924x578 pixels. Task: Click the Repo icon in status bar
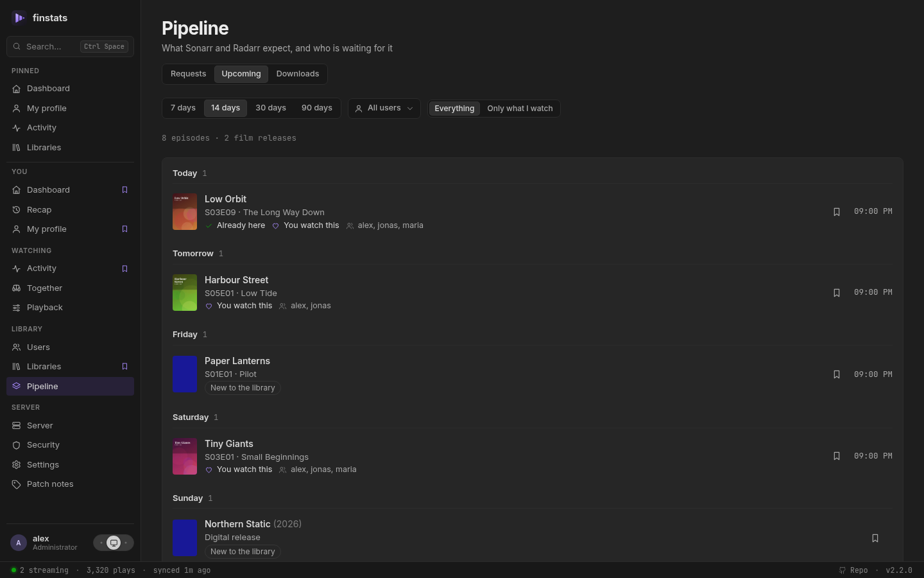tap(843, 570)
